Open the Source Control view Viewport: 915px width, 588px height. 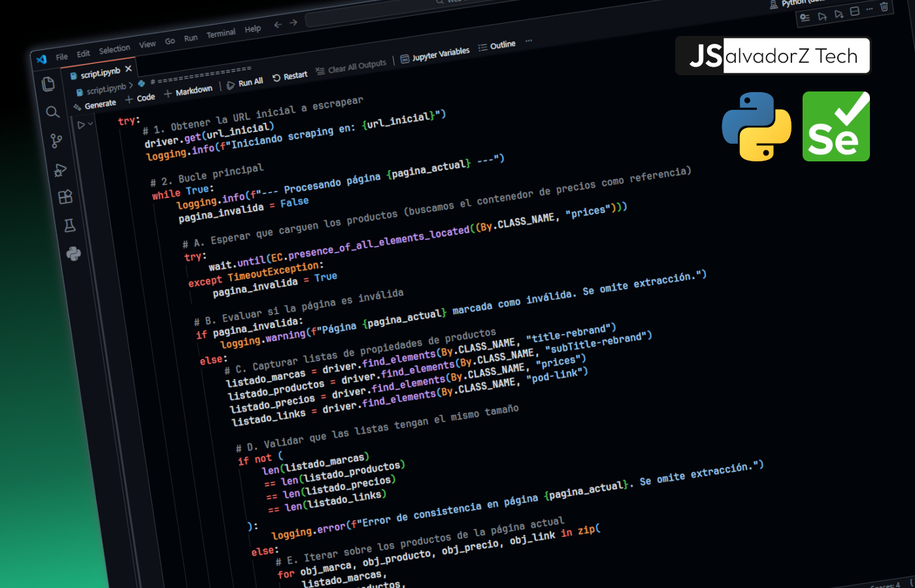(56, 141)
